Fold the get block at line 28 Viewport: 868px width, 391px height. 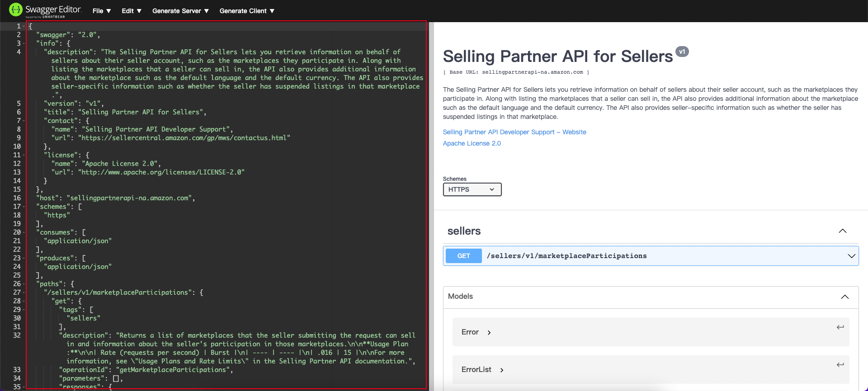tap(24, 301)
